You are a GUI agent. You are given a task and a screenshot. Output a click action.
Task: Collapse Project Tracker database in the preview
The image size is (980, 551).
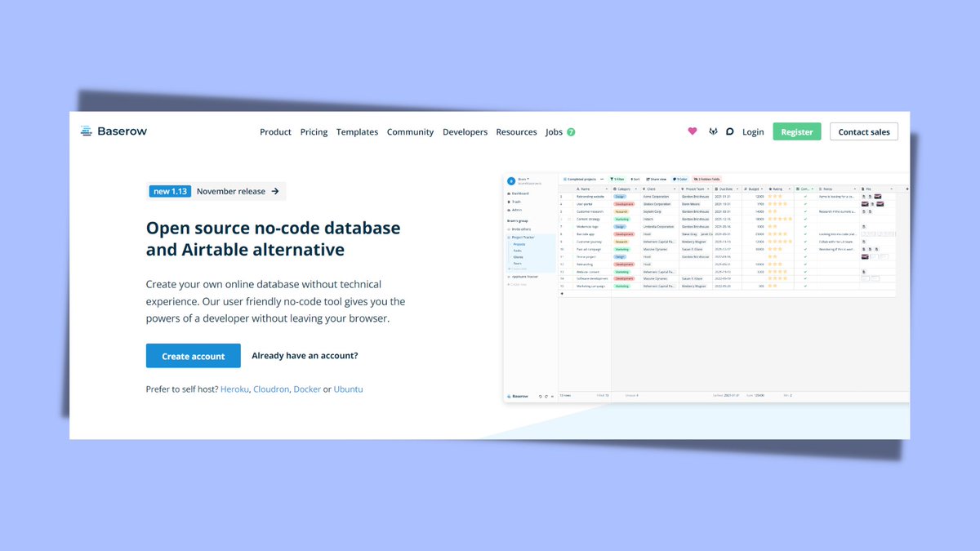(x=523, y=238)
